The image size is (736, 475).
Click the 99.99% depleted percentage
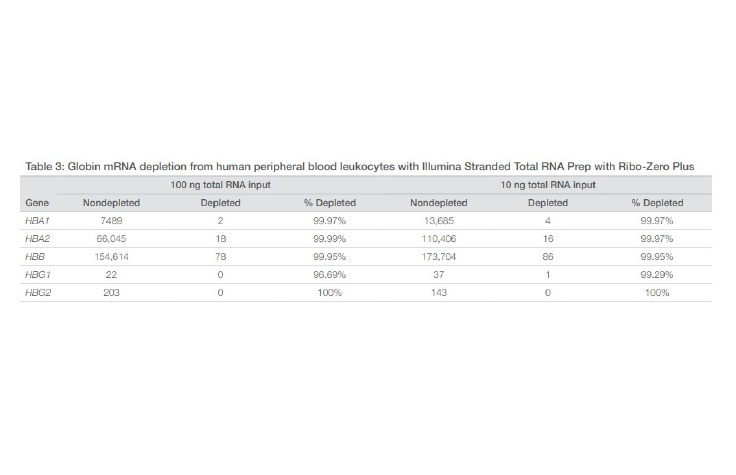[329, 238]
